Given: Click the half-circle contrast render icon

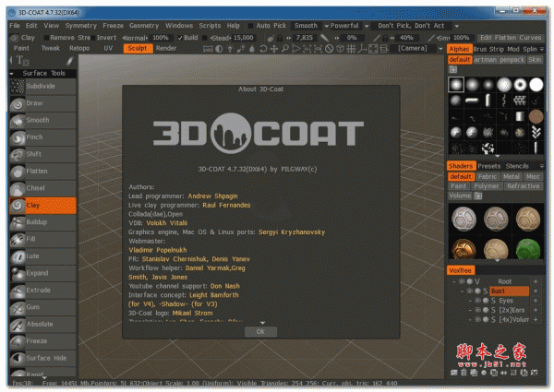Looking at the screenshot, I should point(219,49).
